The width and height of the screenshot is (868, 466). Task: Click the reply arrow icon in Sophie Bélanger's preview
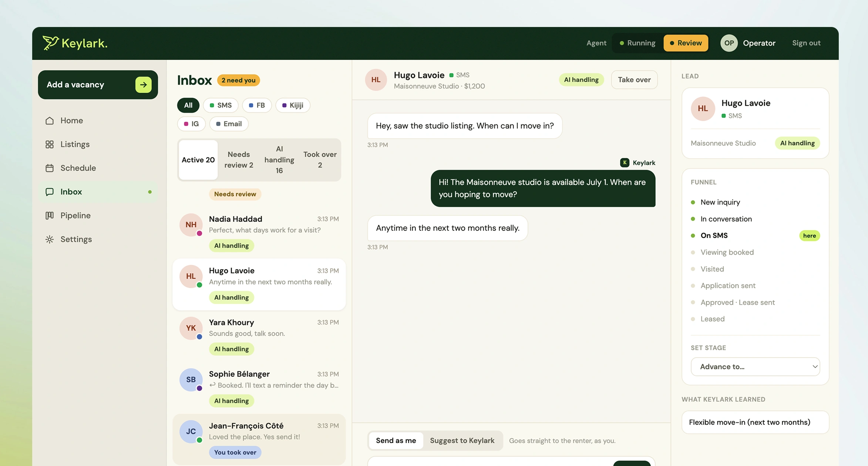[212, 385]
